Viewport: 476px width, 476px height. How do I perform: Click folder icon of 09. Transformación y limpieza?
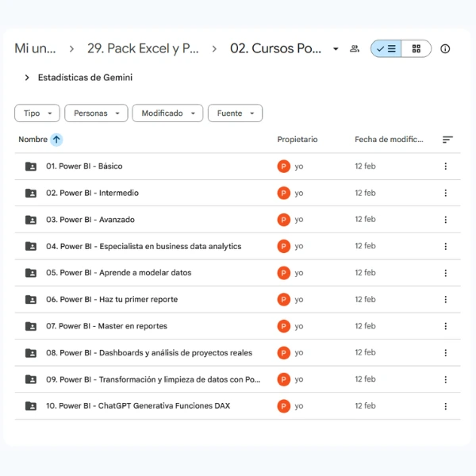[x=31, y=379]
